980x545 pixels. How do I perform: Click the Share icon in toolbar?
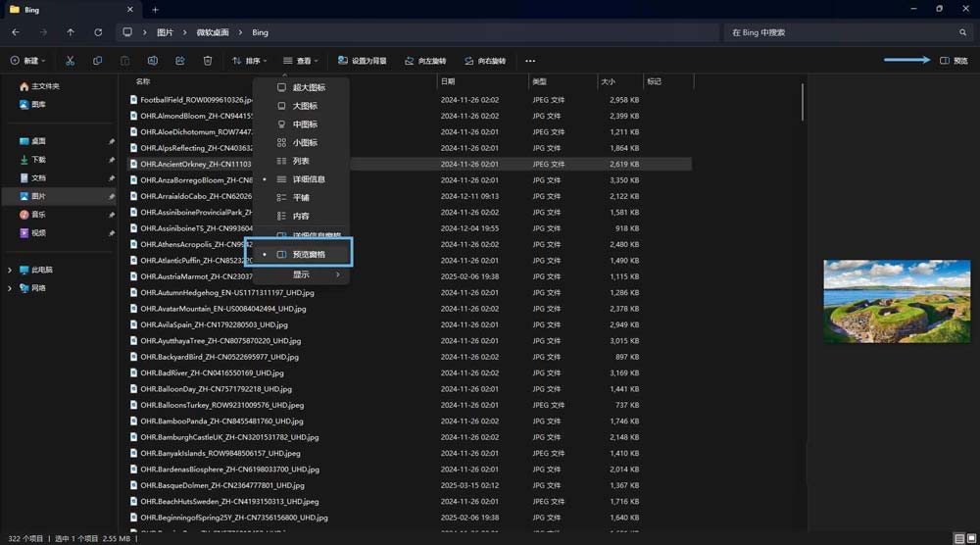point(179,61)
